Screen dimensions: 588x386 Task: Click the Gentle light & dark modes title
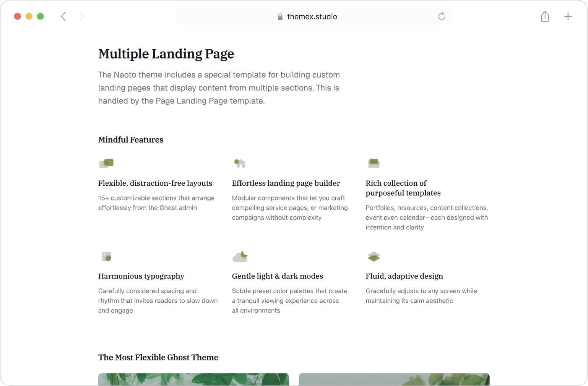277,276
